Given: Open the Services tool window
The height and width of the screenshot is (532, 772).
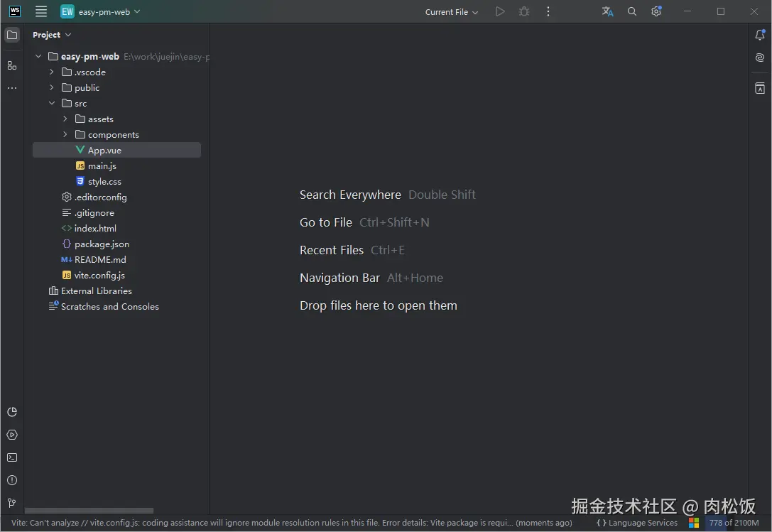Looking at the screenshot, I should click(x=12, y=435).
